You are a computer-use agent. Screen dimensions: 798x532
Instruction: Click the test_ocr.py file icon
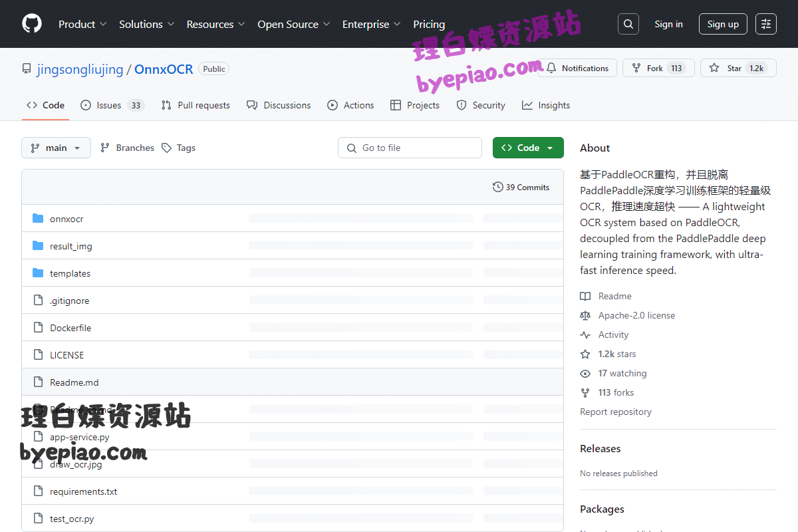click(x=38, y=519)
